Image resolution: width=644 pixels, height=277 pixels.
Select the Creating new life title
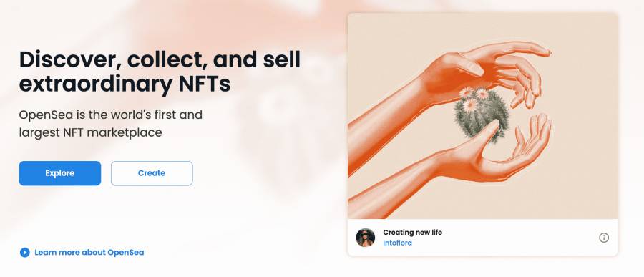[412, 232]
